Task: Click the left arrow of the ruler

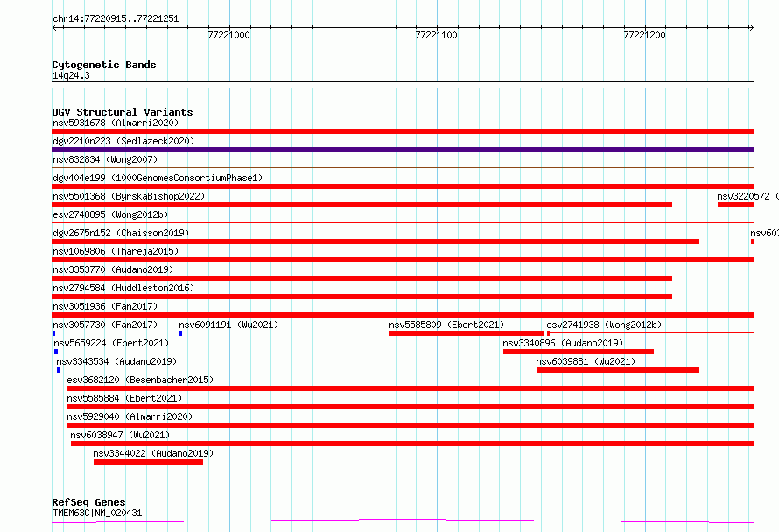Action: click(54, 28)
